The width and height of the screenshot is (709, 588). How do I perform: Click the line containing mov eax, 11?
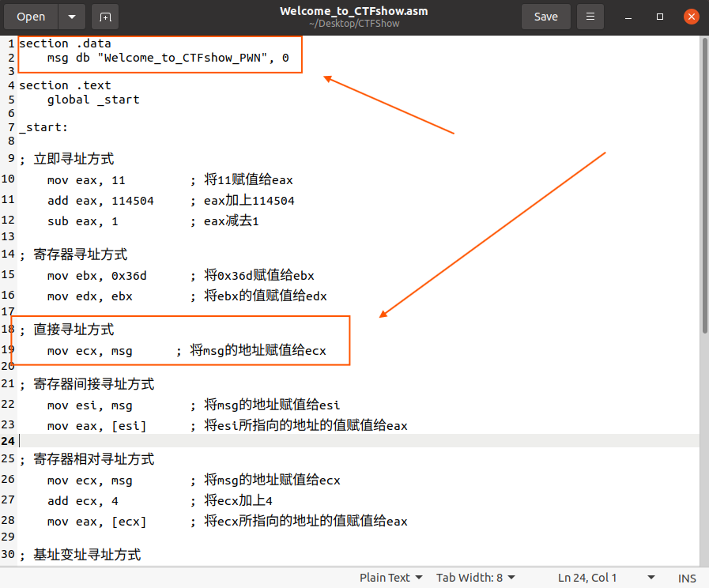pos(87,180)
